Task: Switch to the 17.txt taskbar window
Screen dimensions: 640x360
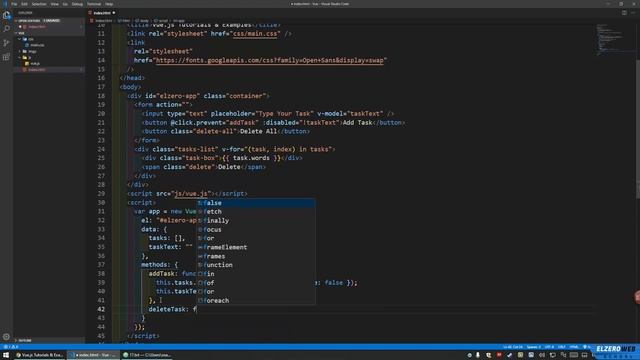Action: [x=147, y=355]
